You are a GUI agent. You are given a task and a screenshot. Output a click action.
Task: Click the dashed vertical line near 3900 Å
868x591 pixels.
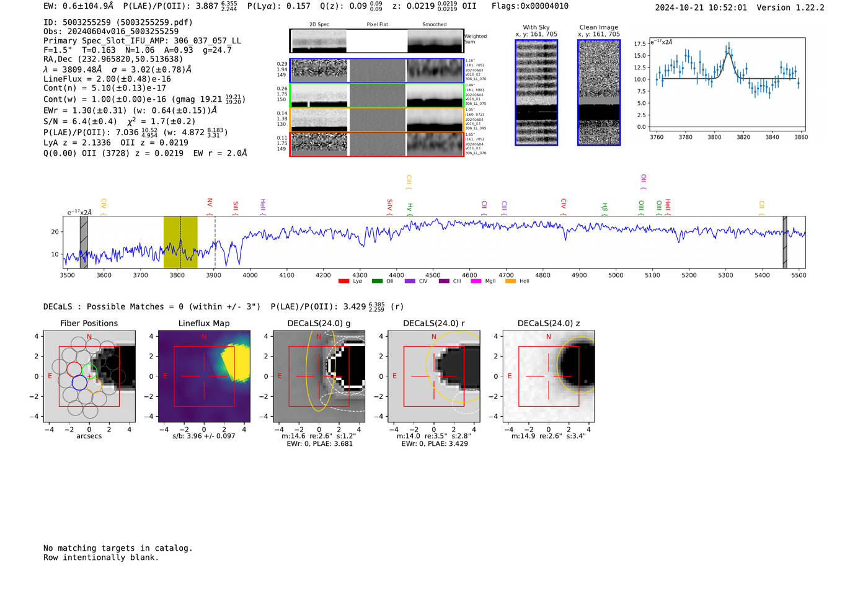(x=215, y=242)
